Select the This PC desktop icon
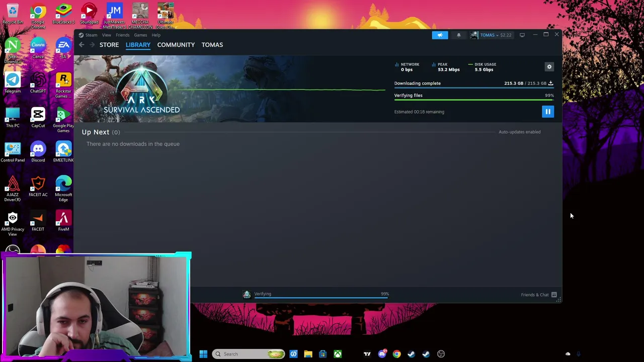This screenshot has width=644, height=362. click(x=13, y=118)
